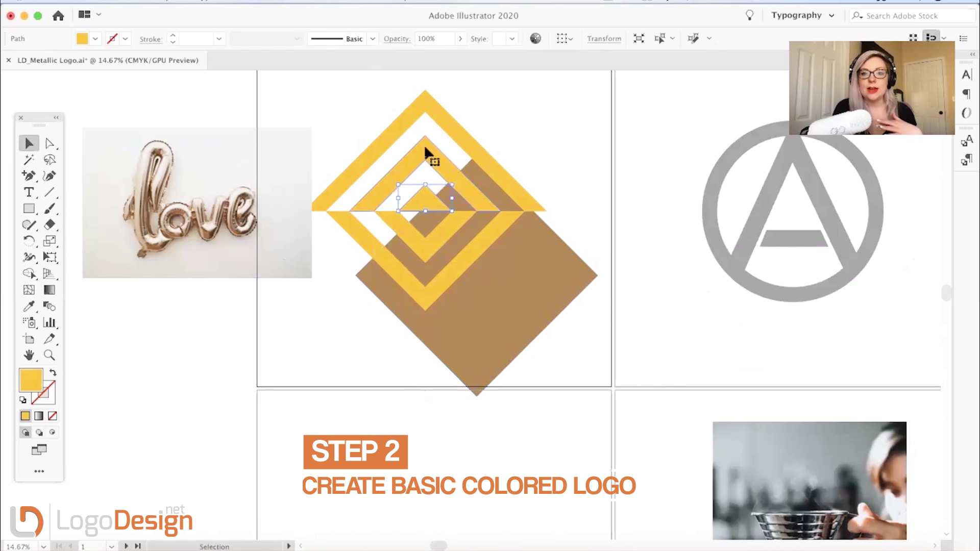
Task: Close the LD_Metallic Logo.ai tab
Action: click(8, 60)
